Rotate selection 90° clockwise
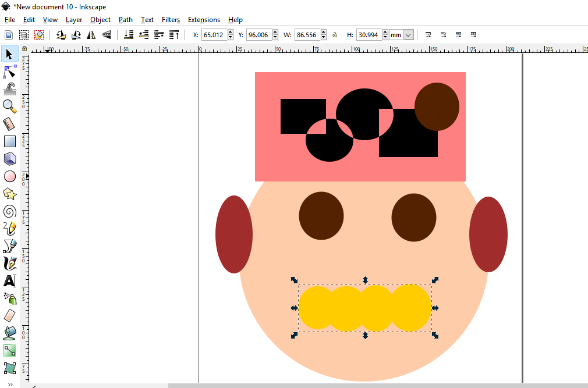 point(76,35)
